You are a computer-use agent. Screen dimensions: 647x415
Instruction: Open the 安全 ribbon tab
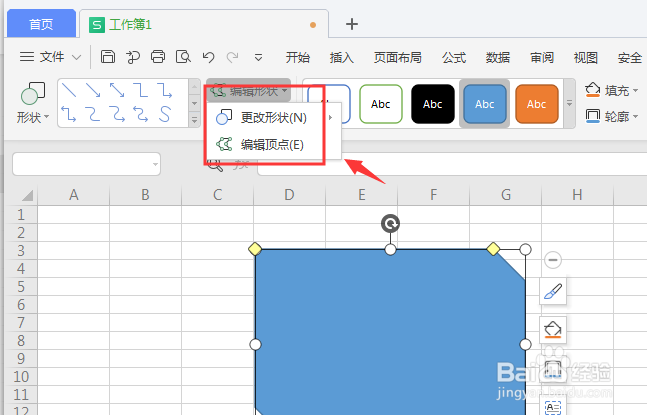click(630, 57)
